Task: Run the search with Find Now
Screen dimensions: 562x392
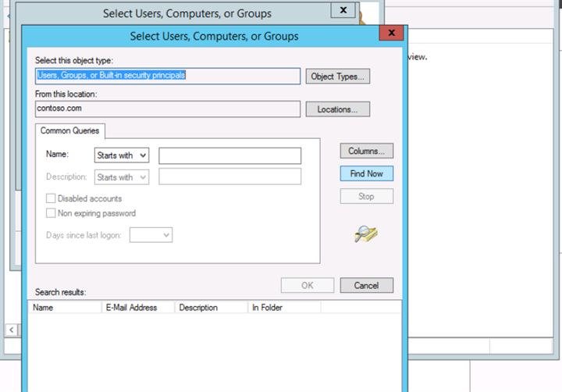Action: tap(366, 173)
